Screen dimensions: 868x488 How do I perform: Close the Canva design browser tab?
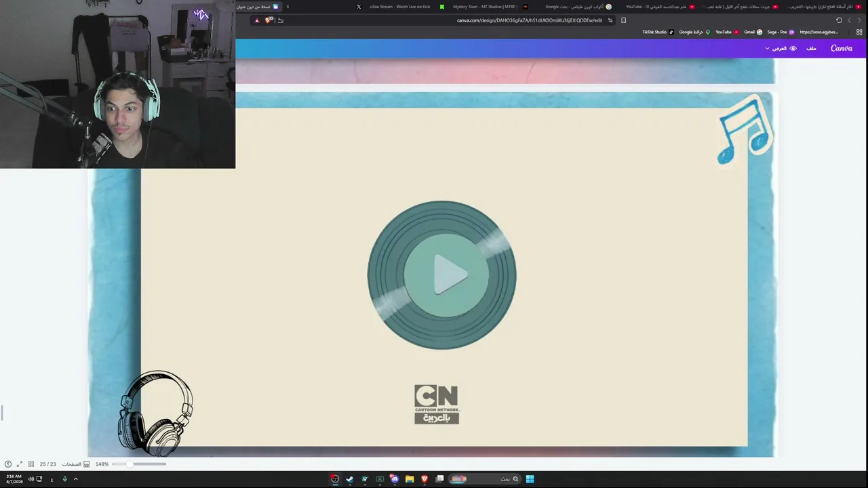tap(288, 7)
